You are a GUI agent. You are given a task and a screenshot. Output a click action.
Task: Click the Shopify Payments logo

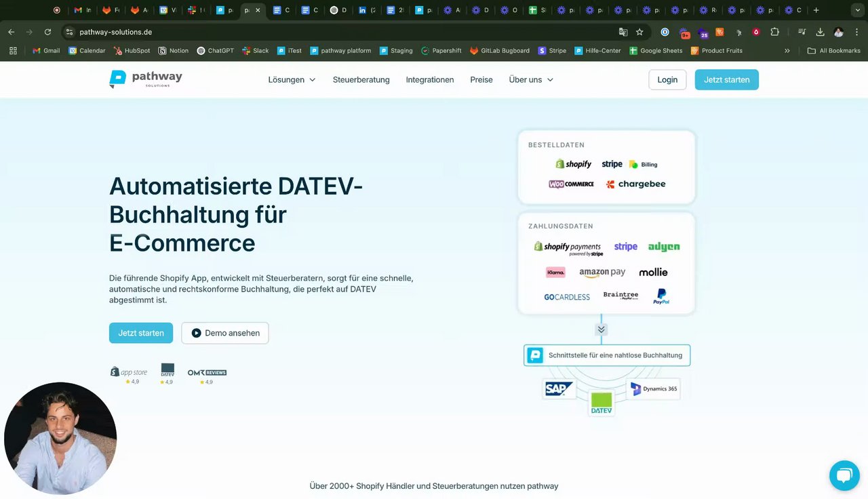pos(568,248)
